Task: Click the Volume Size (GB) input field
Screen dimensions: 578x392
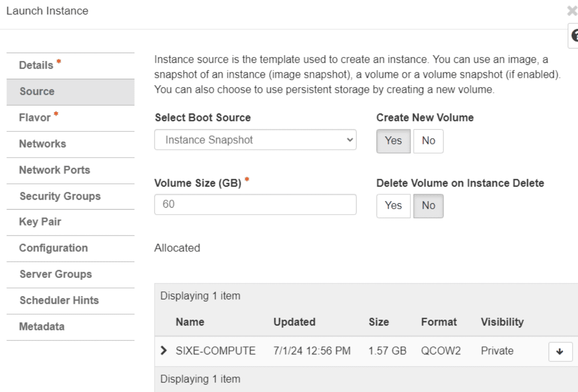Action: click(255, 205)
